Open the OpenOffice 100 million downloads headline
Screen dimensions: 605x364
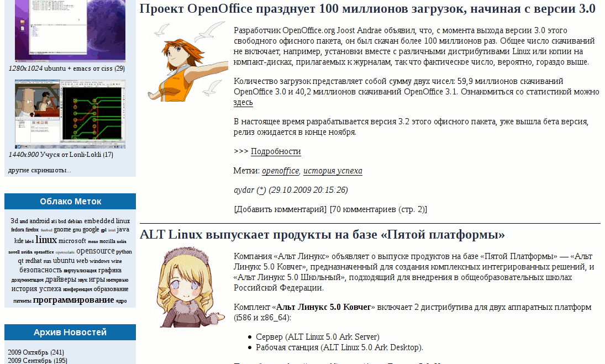pos(367,8)
